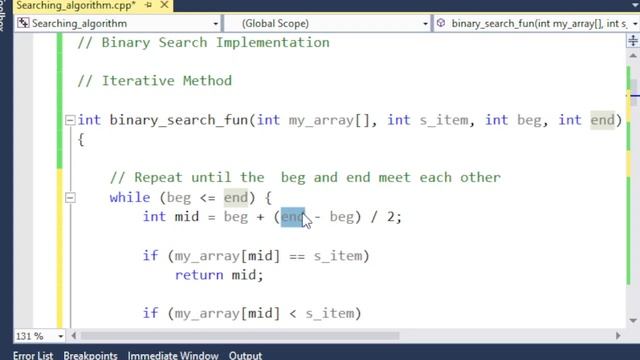
Task: Click 'if (my_array[mid] == s_item)' line
Action: pos(256,256)
